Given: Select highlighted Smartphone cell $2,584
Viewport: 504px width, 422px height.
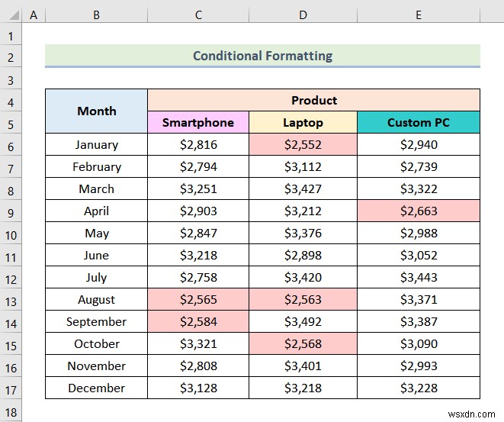Looking at the screenshot, I should click(198, 321).
